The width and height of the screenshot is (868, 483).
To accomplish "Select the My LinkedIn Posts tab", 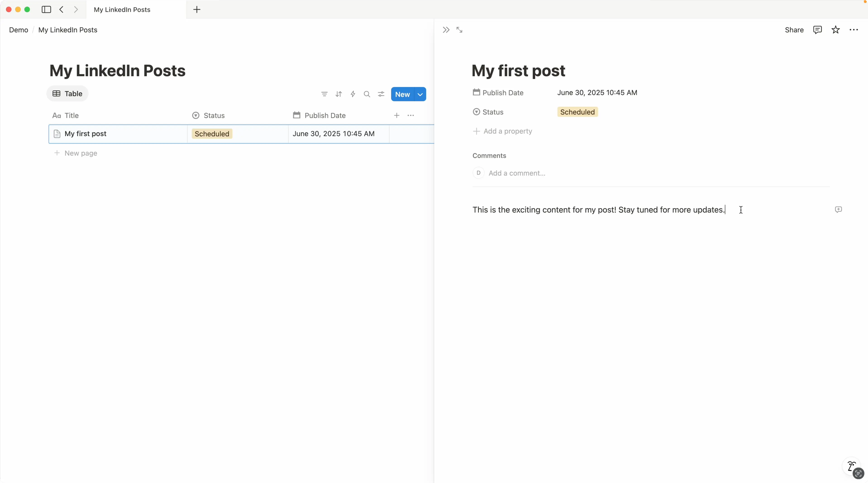I will (x=122, y=10).
